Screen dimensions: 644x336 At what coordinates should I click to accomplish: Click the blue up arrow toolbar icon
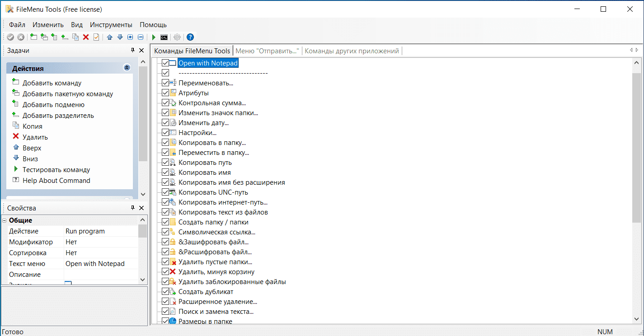109,37
